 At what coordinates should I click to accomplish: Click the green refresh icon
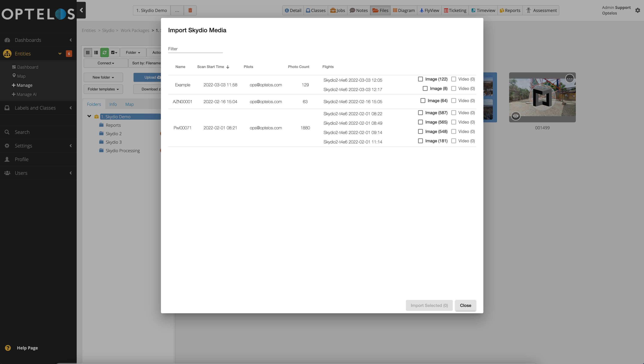click(105, 53)
